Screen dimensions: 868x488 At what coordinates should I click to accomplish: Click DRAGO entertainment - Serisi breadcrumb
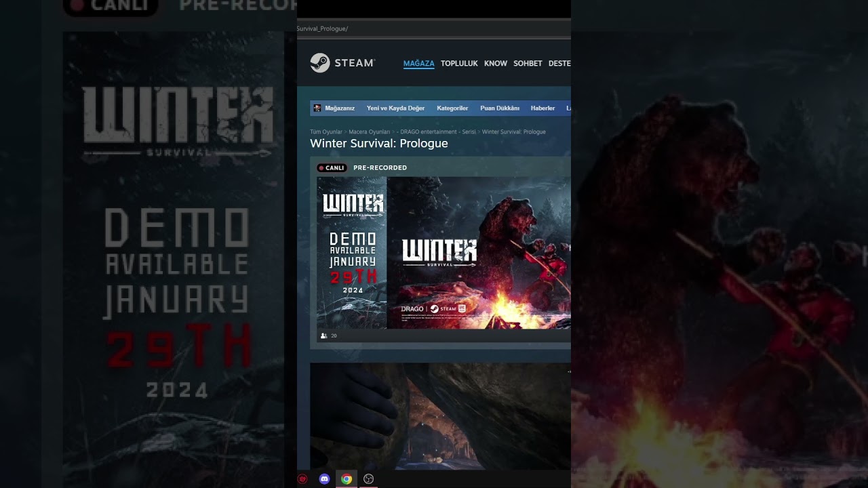tap(438, 132)
